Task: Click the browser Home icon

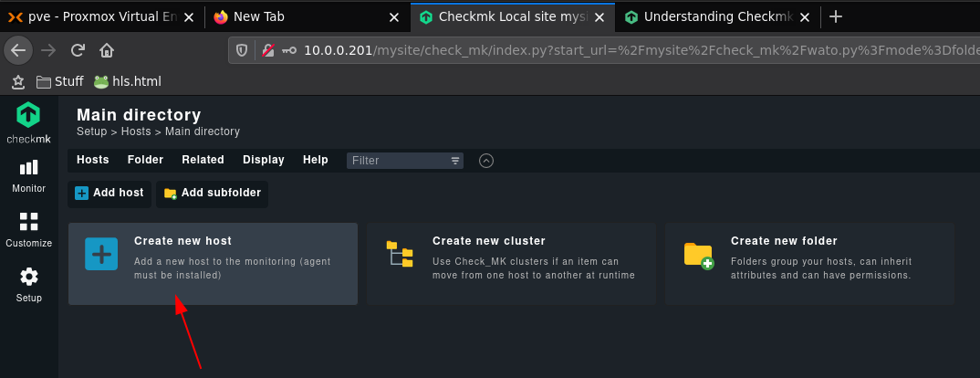Action: pos(107,50)
